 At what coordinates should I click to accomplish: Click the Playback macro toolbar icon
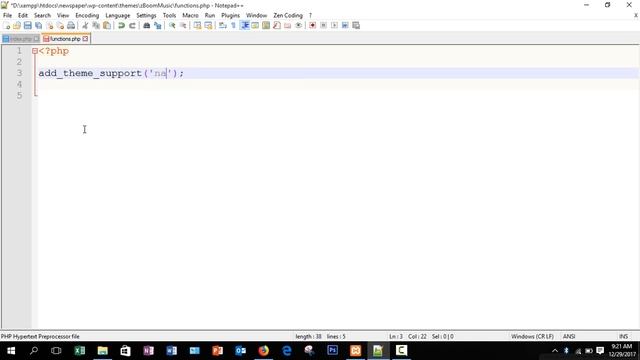(334, 26)
